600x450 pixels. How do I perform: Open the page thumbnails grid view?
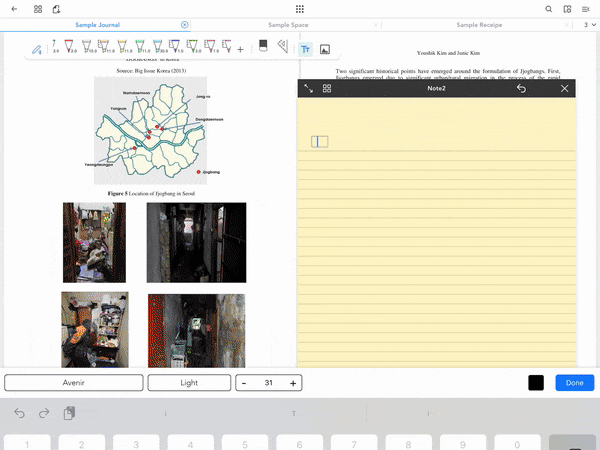(x=38, y=9)
